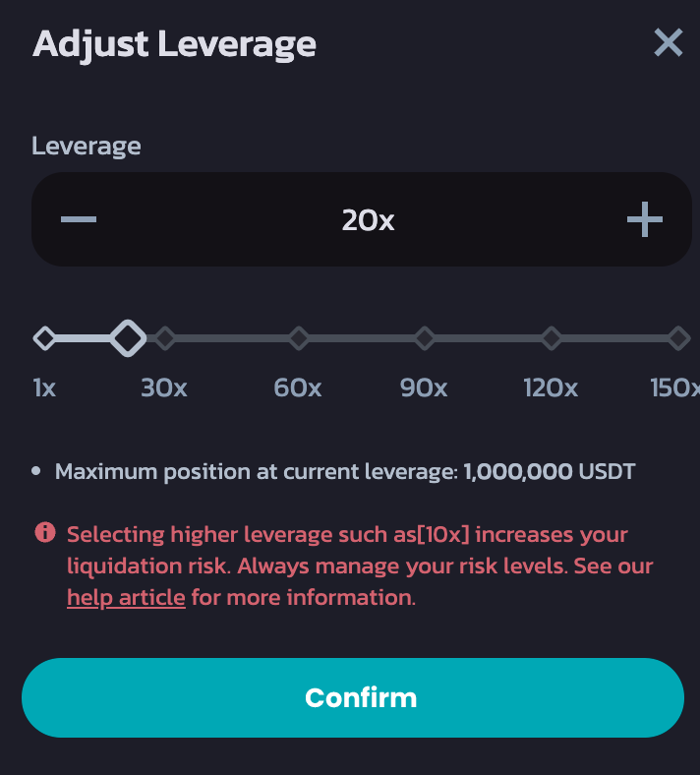The height and width of the screenshot is (775, 700).
Task: Click the 20x leverage value field
Action: click(368, 220)
